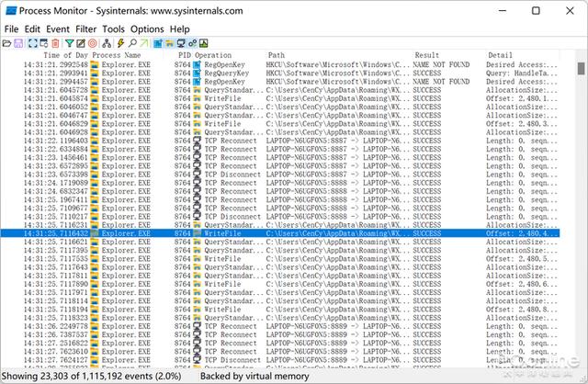
Task: Select the row timed 14:31:21.2992548
Action: click(280, 64)
